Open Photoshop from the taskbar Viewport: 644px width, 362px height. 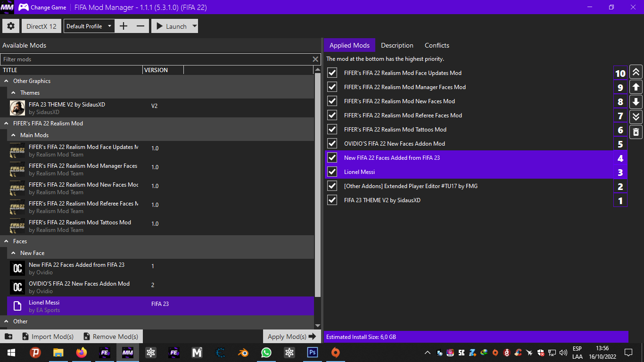tap(312, 353)
